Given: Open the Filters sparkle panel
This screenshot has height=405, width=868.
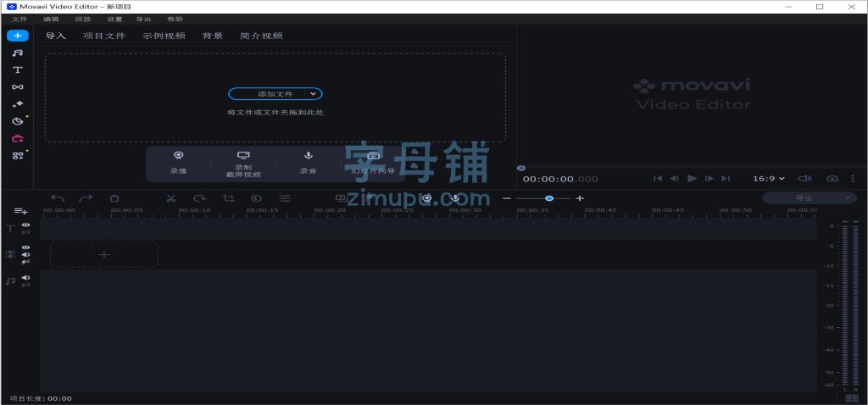Looking at the screenshot, I should click(18, 104).
